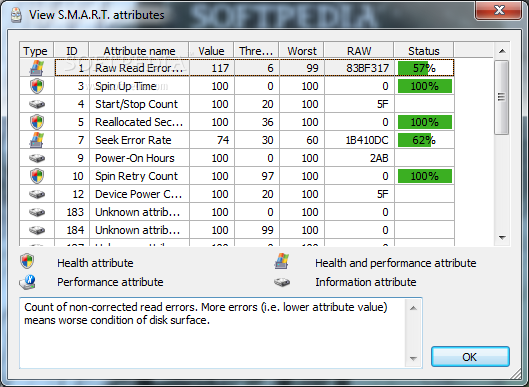Image resolution: width=529 pixels, height=387 pixels.
Task: Select Unknown attribute name in row 183
Action: [137, 212]
